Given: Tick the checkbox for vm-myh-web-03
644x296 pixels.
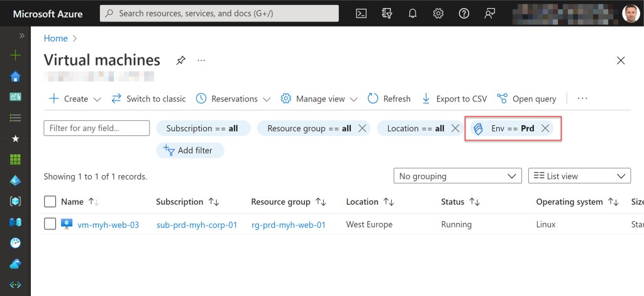Looking at the screenshot, I should (x=50, y=224).
